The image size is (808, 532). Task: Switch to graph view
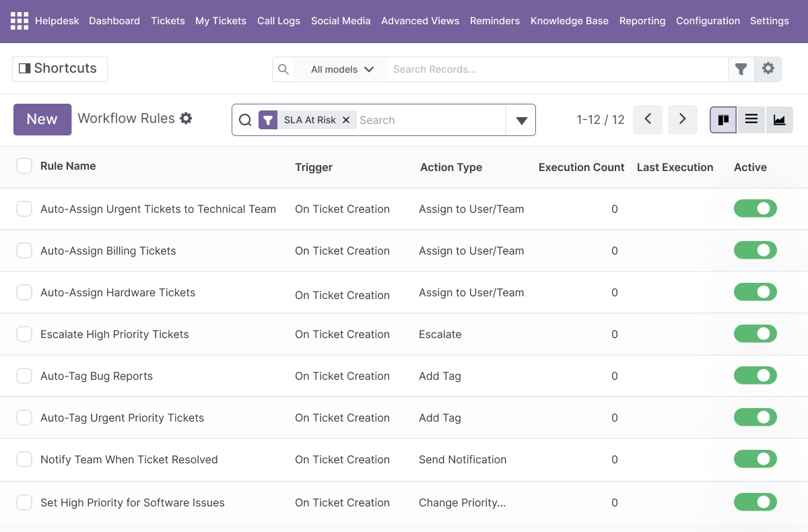[x=780, y=120]
